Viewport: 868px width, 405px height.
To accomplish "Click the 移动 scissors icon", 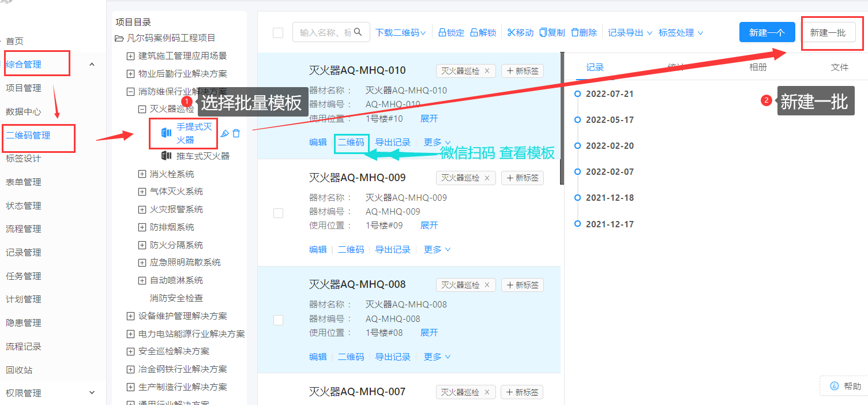I will click(x=510, y=33).
